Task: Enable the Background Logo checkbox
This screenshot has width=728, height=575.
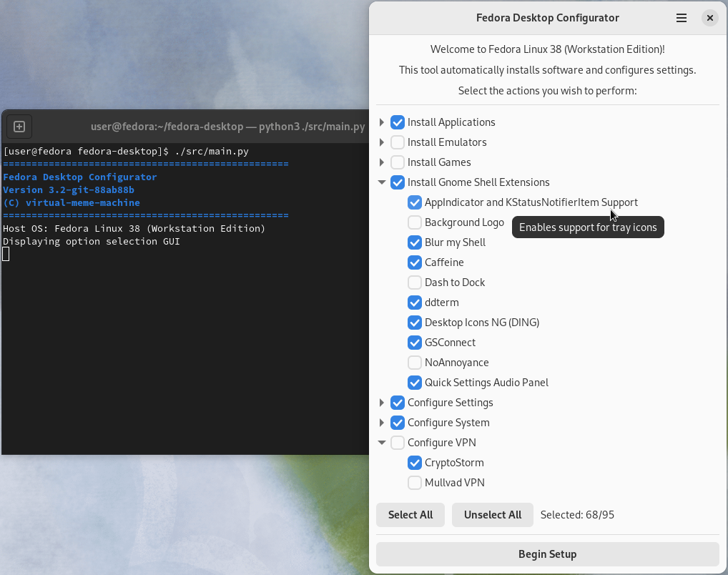Action: tap(415, 222)
